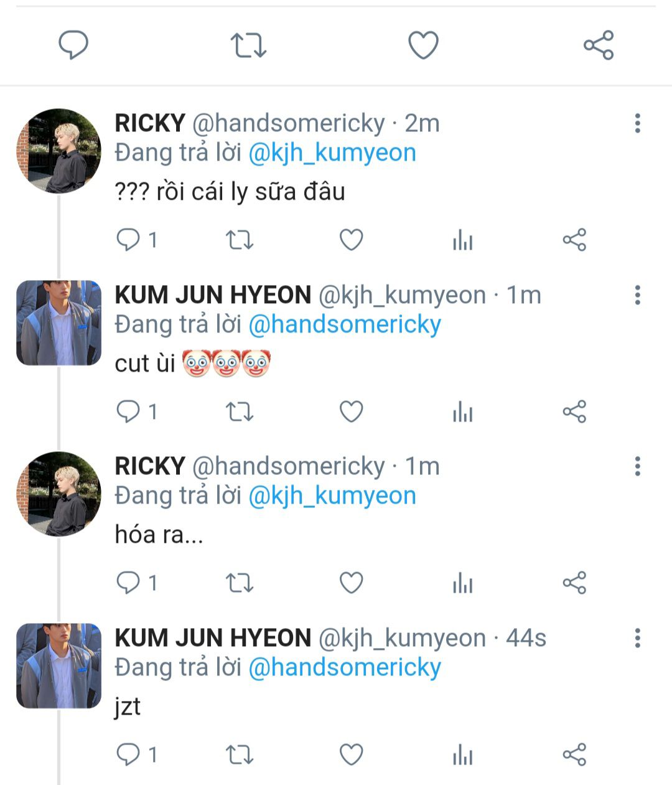This screenshot has width=672, height=785.
Task: Open the three-dot menu on the "jzt" reply
Action: [x=637, y=638]
